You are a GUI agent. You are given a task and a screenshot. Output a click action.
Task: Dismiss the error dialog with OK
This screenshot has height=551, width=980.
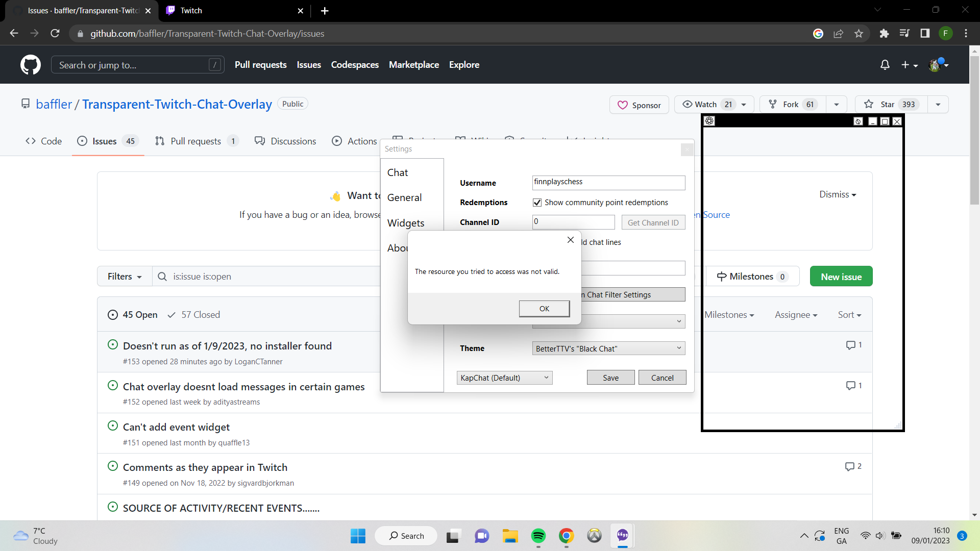click(x=544, y=309)
